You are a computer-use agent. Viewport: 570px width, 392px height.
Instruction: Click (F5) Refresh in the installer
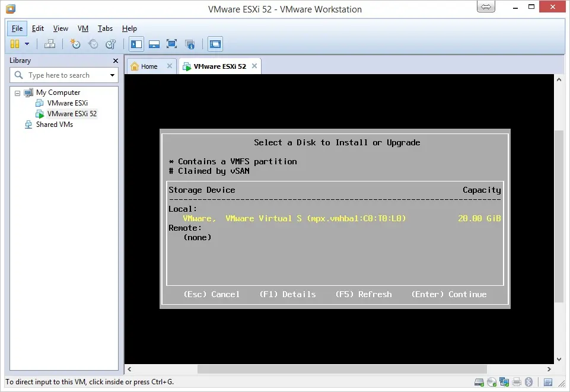363,294
